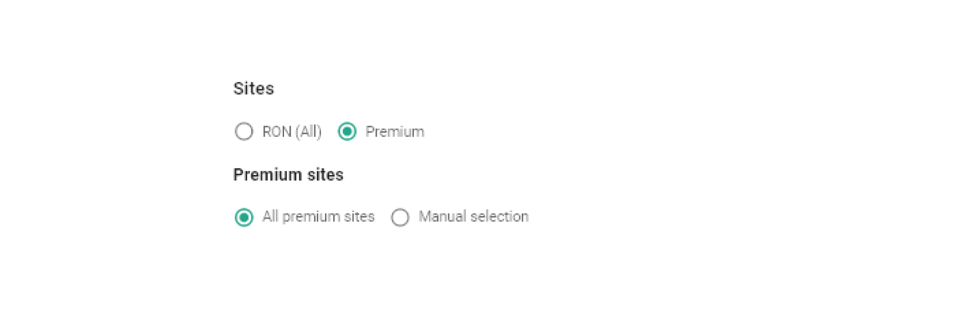Image resolution: width=980 pixels, height=319 pixels.
Task: Enable the Manual selection radio button
Action: click(x=400, y=217)
